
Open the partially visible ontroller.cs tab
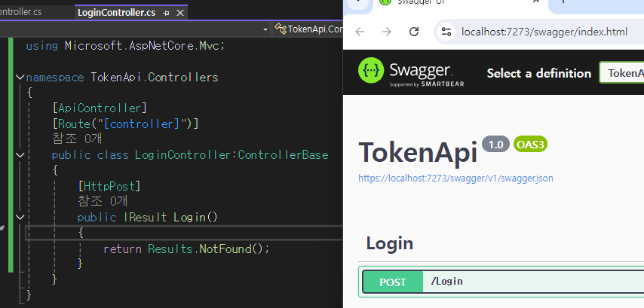21,12
